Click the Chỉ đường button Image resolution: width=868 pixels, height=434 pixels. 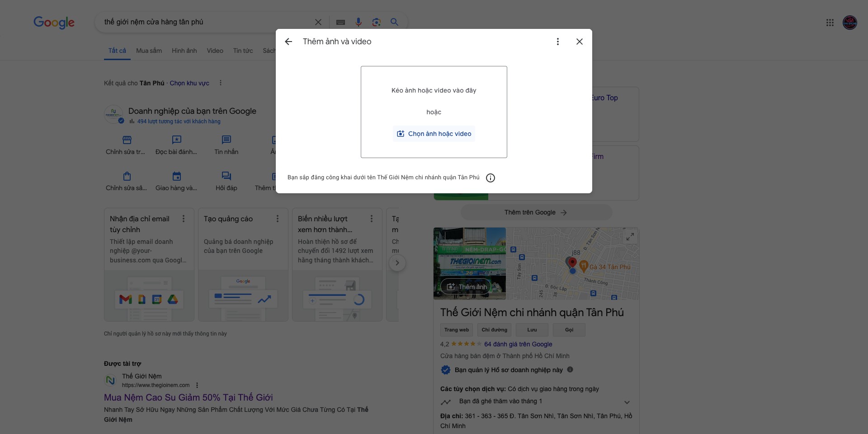click(495, 330)
